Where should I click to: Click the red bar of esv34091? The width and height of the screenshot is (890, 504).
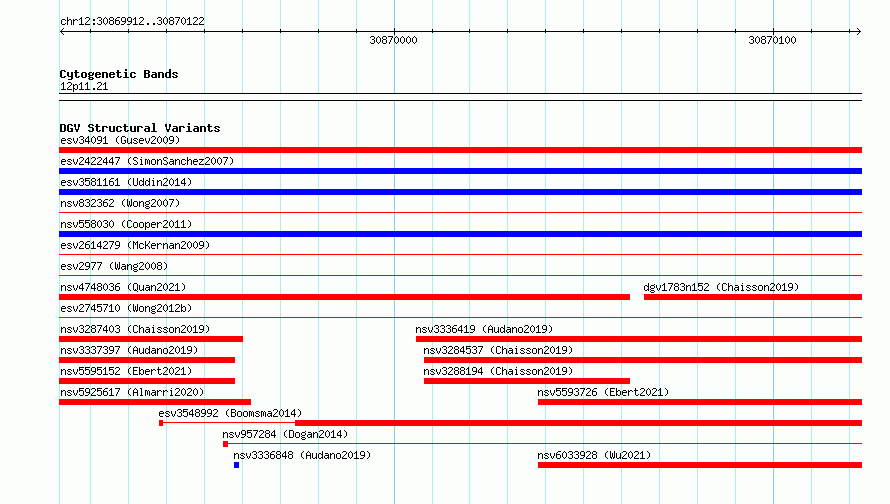click(460, 150)
